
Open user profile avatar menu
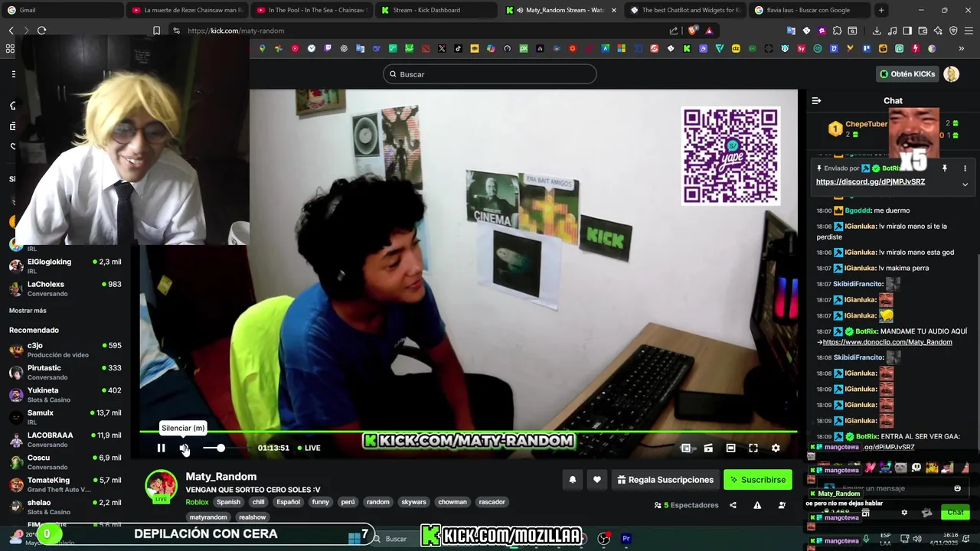click(x=951, y=74)
